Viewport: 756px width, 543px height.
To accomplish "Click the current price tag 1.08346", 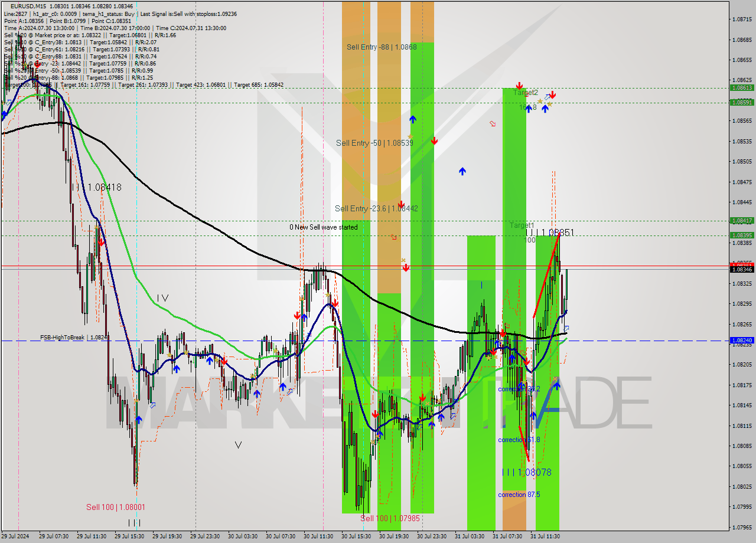I will [x=742, y=269].
